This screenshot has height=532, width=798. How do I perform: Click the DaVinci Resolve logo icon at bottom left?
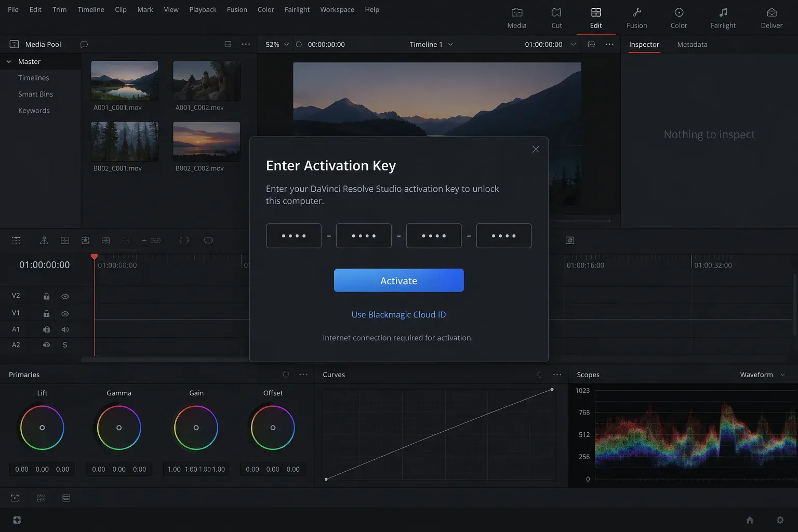pyautogui.click(x=17, y=520)
